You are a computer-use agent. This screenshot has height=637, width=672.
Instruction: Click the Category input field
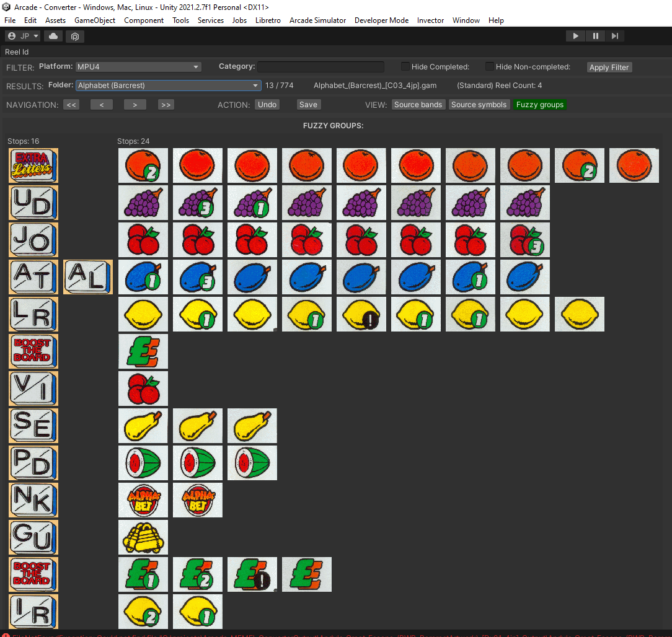point(321,67)
